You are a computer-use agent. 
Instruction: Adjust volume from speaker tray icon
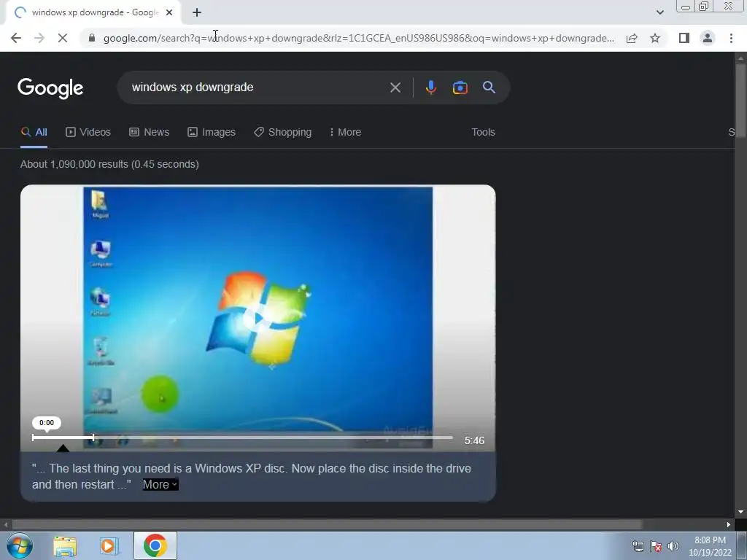673,547
